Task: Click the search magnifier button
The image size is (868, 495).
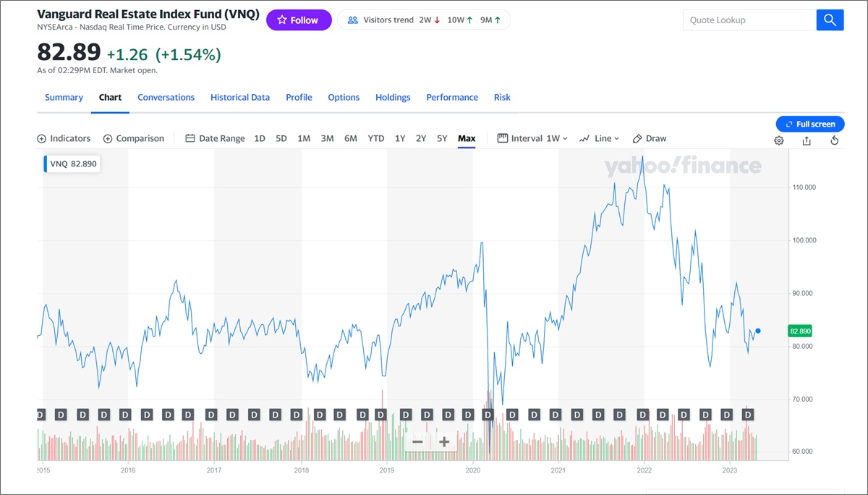Action: [x=830, y=20]
